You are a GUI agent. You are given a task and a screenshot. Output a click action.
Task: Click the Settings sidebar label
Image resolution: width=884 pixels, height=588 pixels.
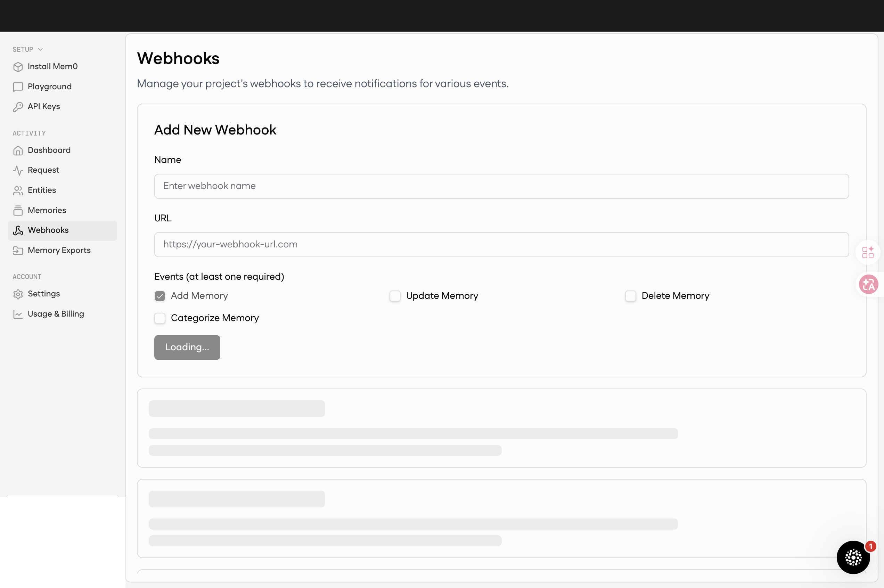click(44, 294)
